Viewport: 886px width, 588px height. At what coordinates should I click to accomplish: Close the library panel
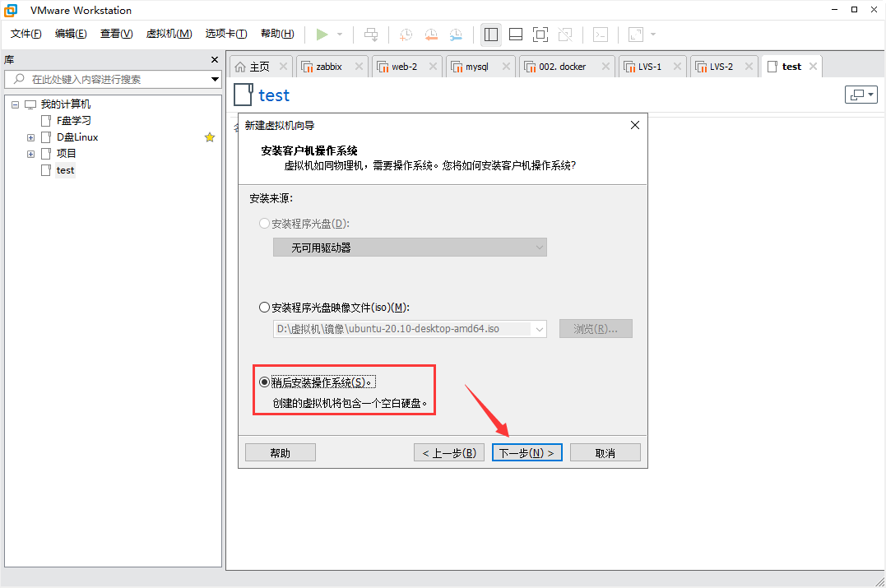(215, 59)
